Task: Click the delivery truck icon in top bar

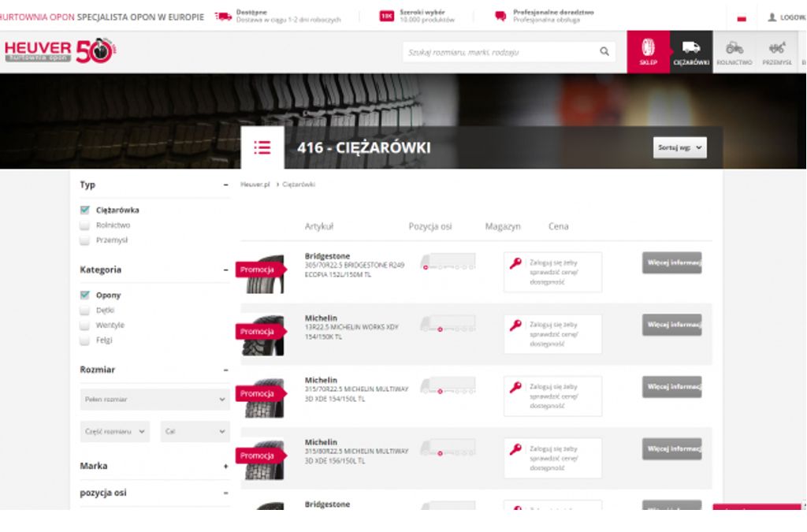Action: click(223, 17)
